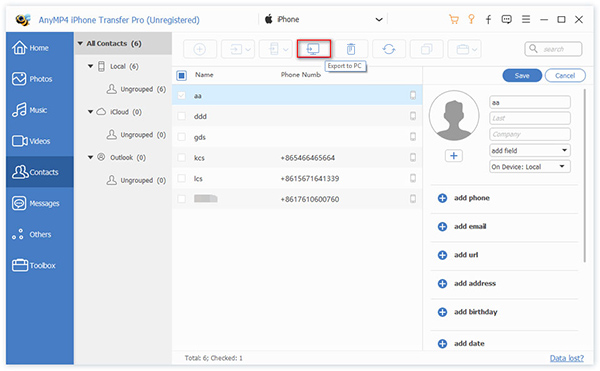Open the feedback chat bubble icon
The height and width of the screenshot is (371, 600).
(x=507, y=20)
